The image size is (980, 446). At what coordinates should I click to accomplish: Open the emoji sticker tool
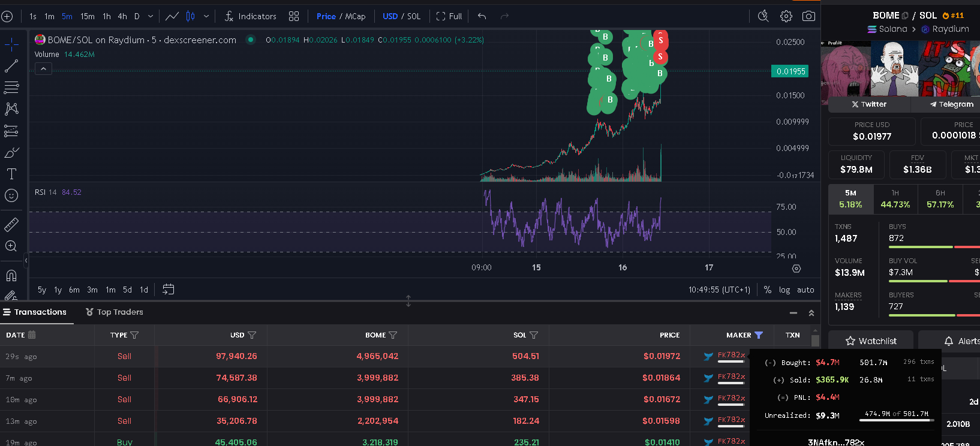pos(11,195)
